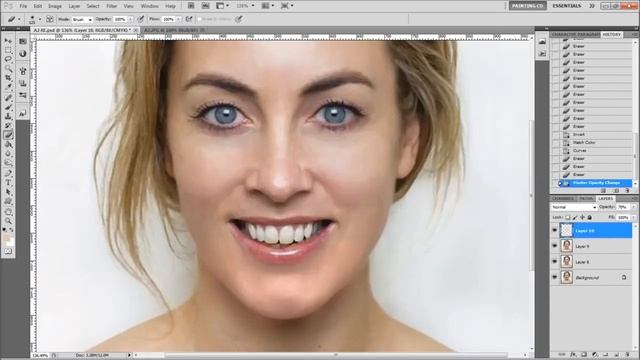This screenshot has width=640, height=360.
Task: Hide Layer 9 with eye icon
Action: pos(555,246)
